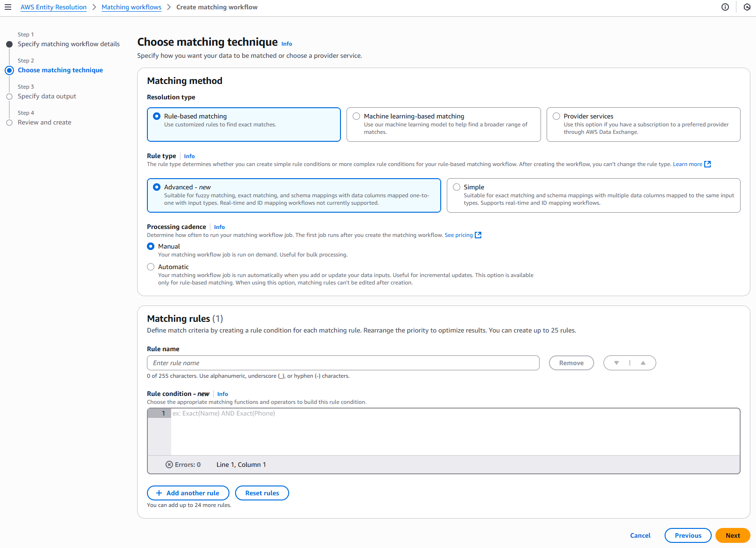
Task: Click the Enter rule name field
Action: [343, 363]
